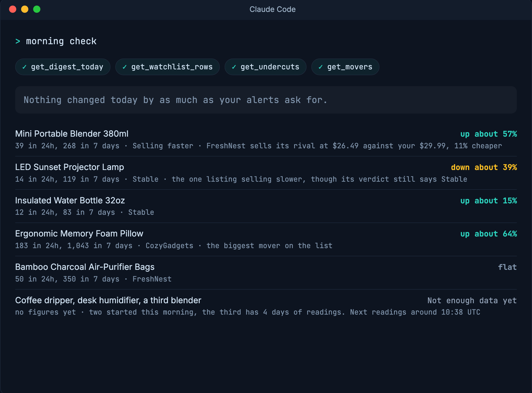Click the get_digest_today tool chip
532x393 pixels.
[63, 67]
